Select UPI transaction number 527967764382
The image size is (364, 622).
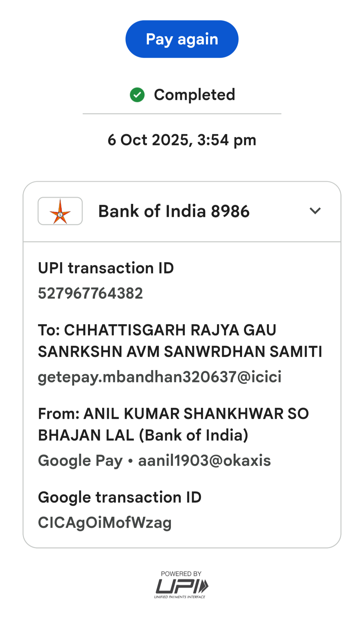(90, 293)
